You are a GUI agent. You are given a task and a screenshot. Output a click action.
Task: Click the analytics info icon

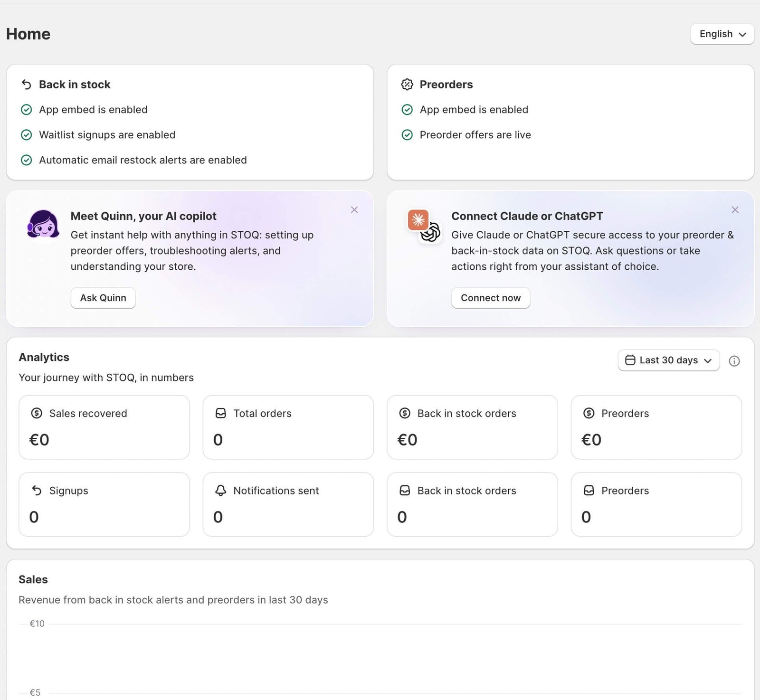click(x=734, y=361)
